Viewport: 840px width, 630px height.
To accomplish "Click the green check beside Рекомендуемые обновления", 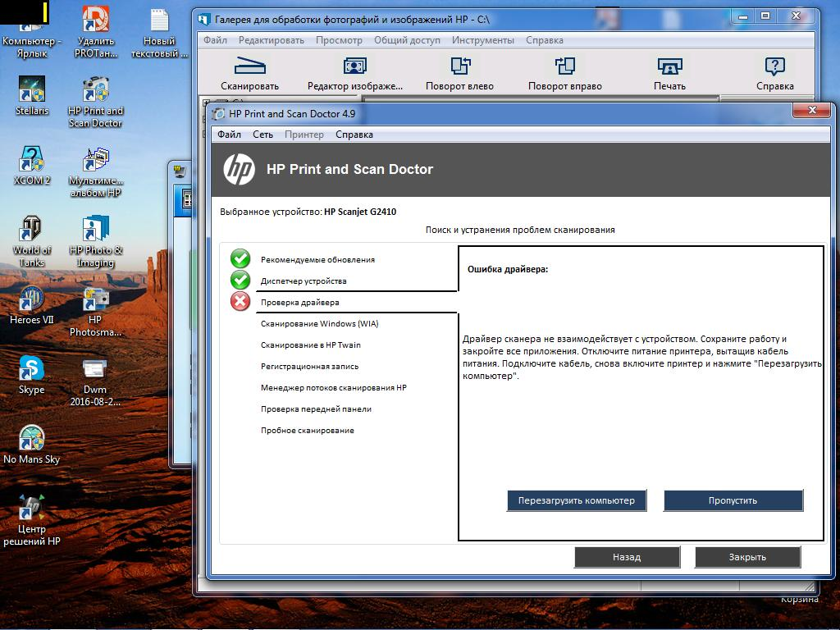I will coord(240,258).
